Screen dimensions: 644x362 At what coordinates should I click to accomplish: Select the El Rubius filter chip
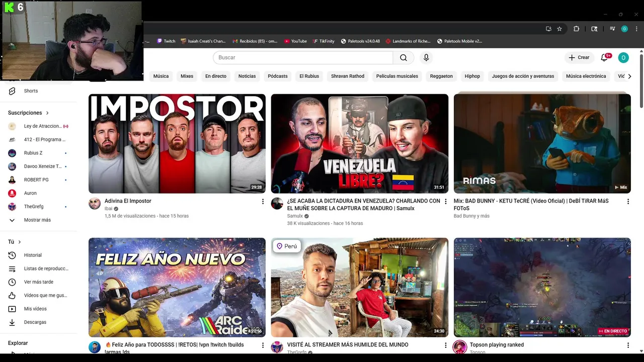(x=309, y=76)
